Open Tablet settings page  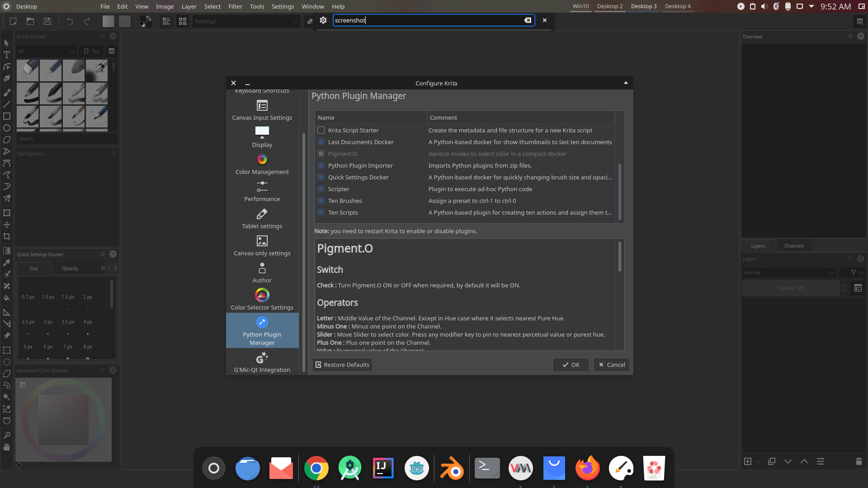pyautogui.click(x=262, y=219)
